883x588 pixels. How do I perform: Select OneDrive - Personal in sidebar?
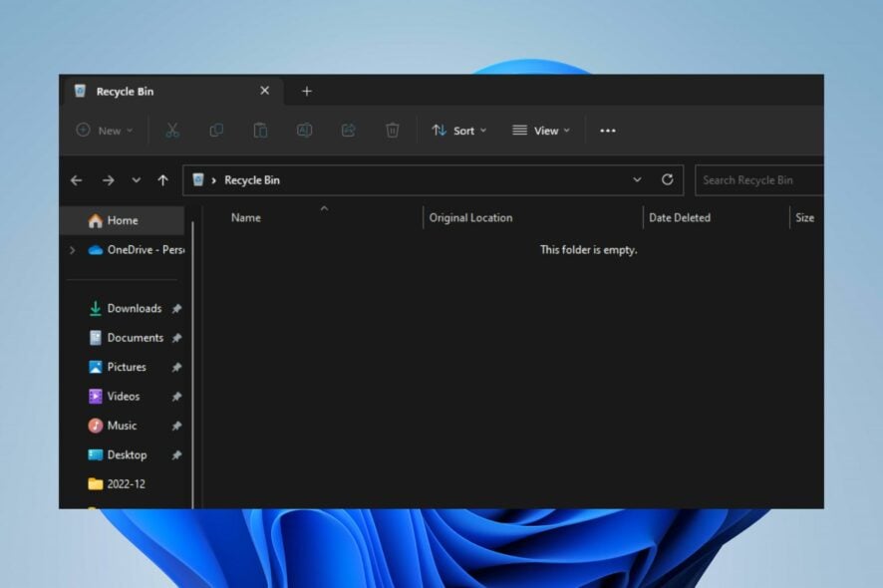click(x=136, y=250)
